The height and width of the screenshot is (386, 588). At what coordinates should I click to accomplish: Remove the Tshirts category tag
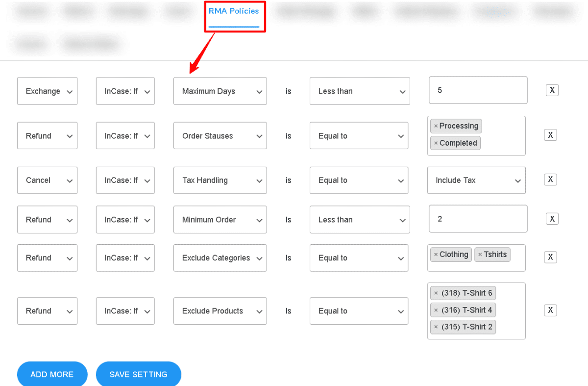pyautogui.click(x=480, y=254)
